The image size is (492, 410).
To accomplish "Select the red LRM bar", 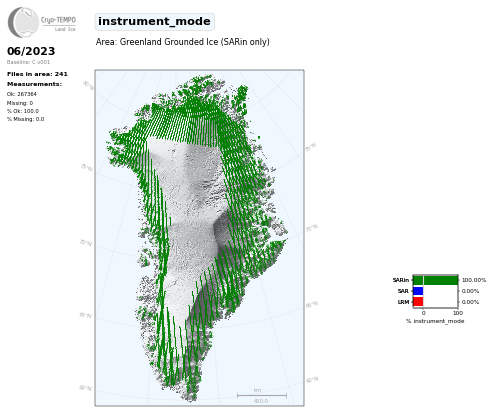I will coord(418,302).
